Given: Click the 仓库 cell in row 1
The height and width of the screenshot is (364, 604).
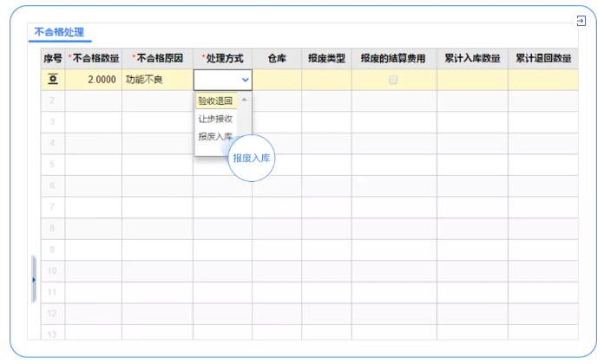Looking at the screenshot, I should point(277,80).
